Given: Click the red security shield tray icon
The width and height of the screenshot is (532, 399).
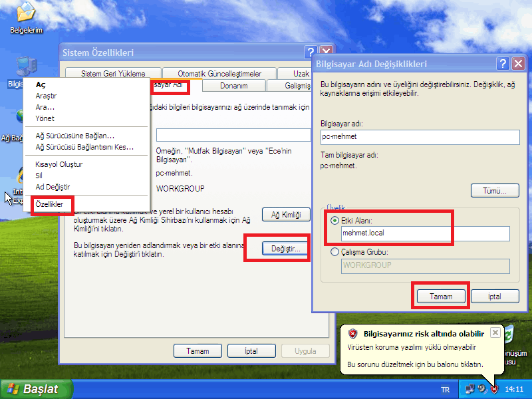Looking at the screenshot, I should [x=493, y=388].
